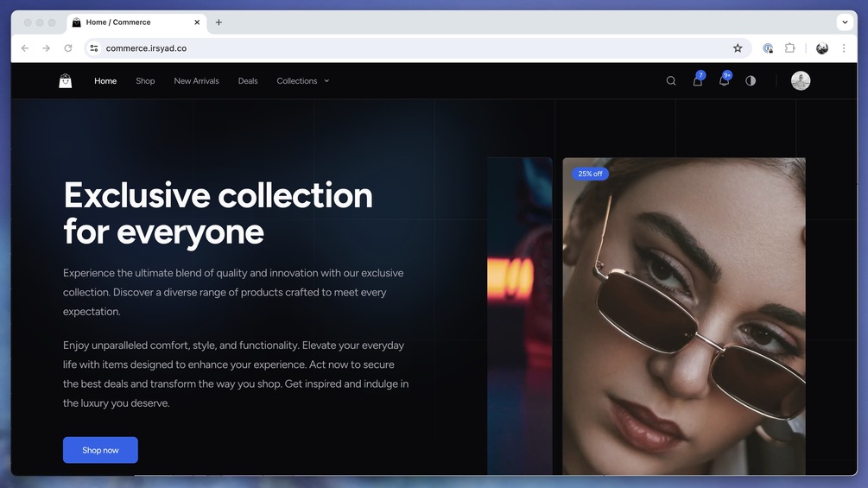The image size is (868, 488).
Task: Open the site information icon in address bar
Action: click(94, 48)
